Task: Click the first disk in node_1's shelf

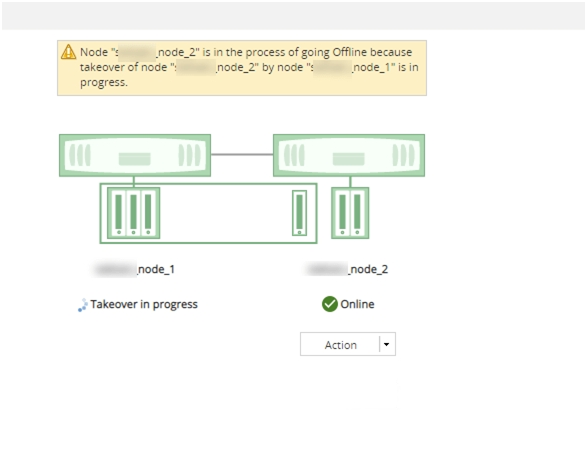Action: click(119, 213)
